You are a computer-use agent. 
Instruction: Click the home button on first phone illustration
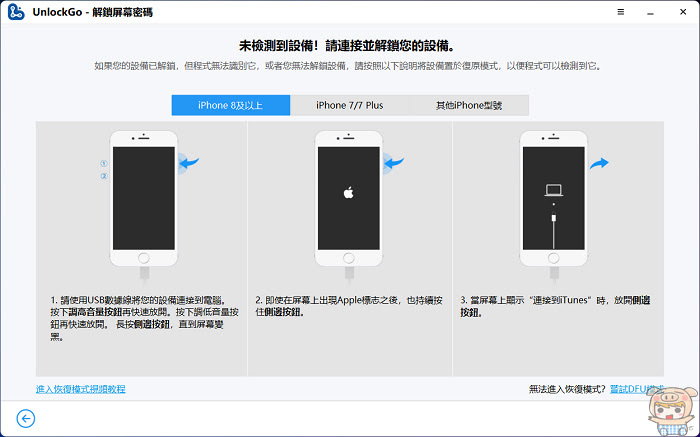[144, 258]
